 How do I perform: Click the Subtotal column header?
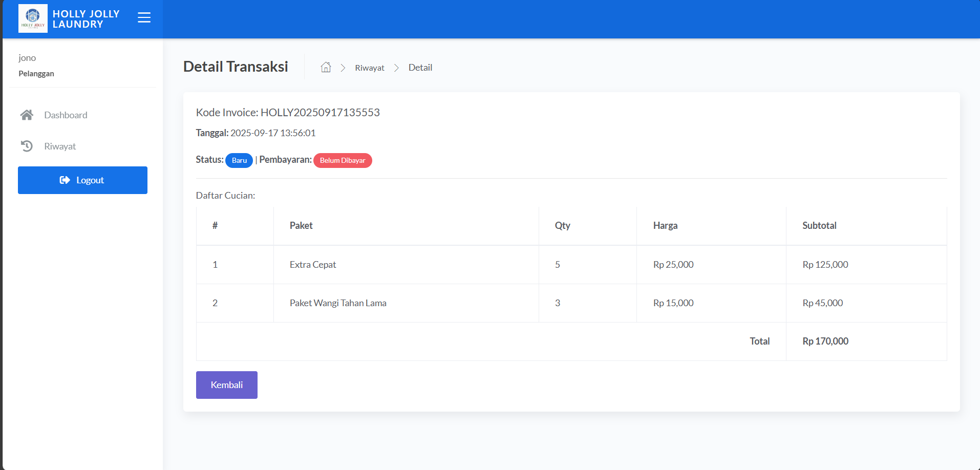click(x=819, y=226)
